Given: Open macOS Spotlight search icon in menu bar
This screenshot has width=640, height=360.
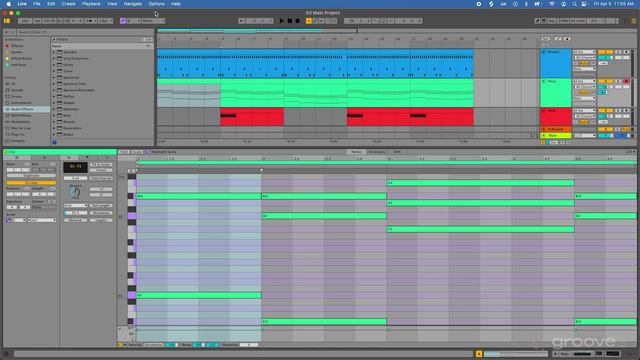Looking at the screenshot, I should pos(574,4).
